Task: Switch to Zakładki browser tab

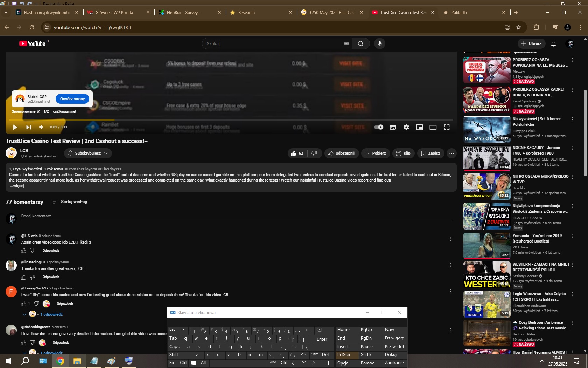Action: click(x=474, y=12)
